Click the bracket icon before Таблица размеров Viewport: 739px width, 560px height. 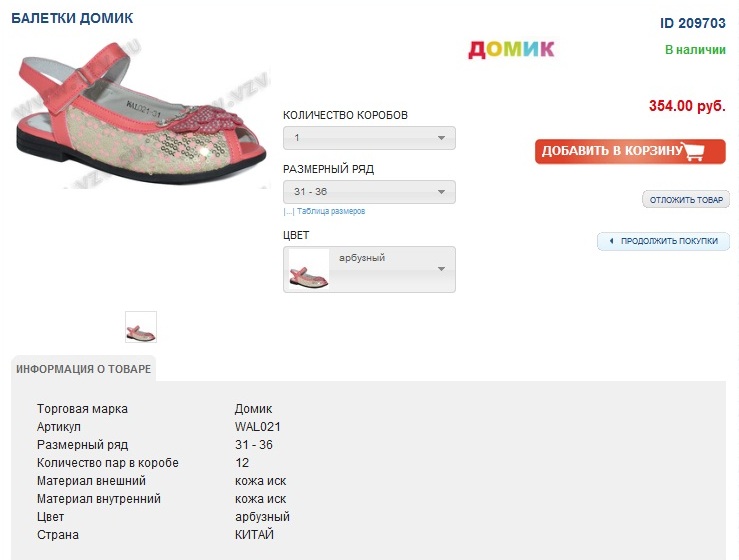pyautogui.click(x=288, y=212)
